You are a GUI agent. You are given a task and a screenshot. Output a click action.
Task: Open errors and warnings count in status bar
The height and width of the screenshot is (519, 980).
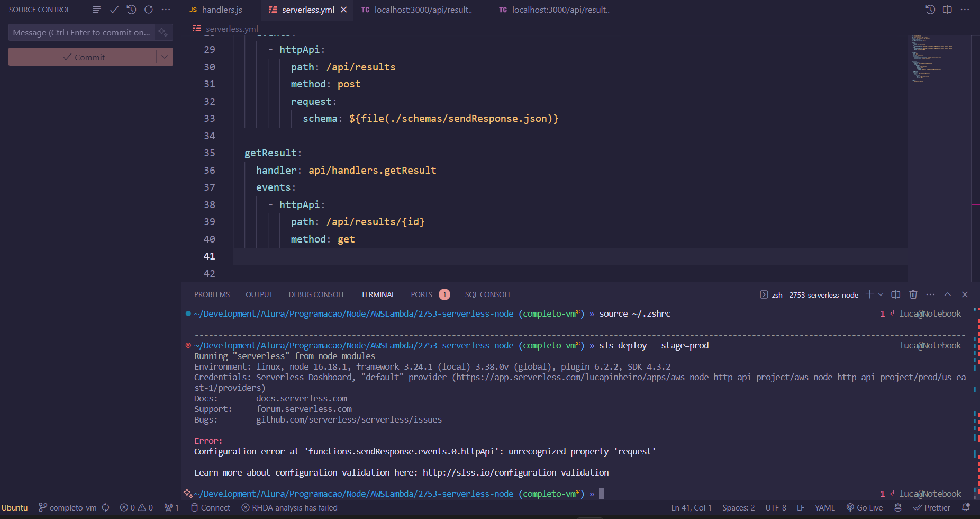pos(136,507)
